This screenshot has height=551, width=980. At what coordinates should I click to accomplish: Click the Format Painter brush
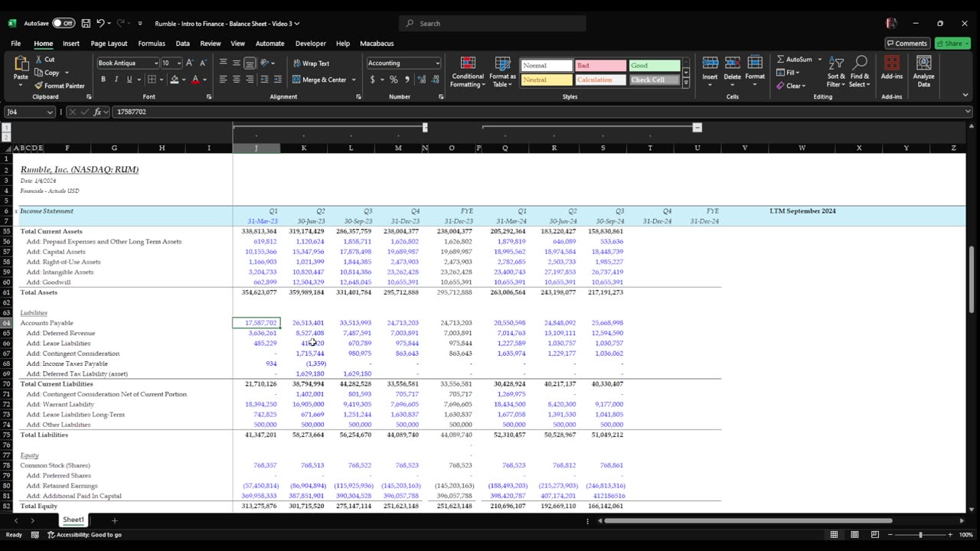pyautogui.click(x=39, y=86)
